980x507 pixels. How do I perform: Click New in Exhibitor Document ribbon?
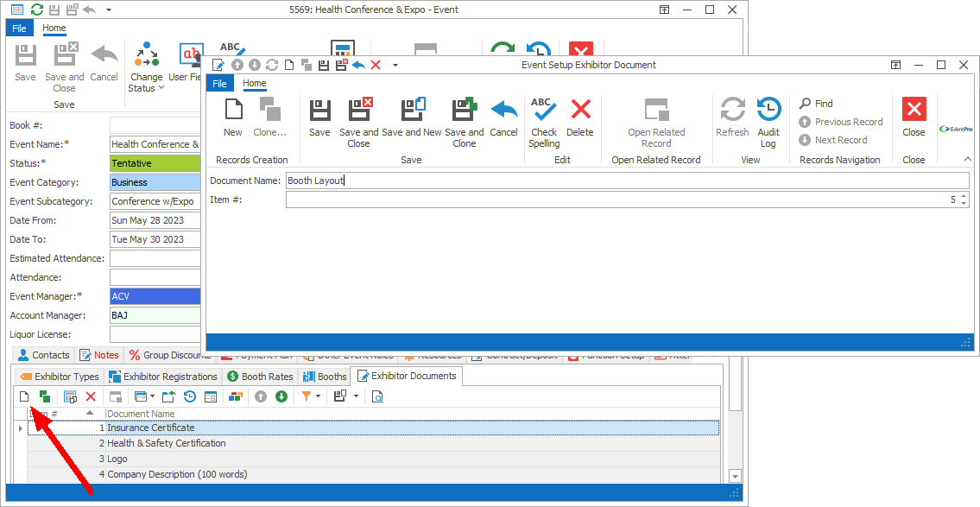232,117
